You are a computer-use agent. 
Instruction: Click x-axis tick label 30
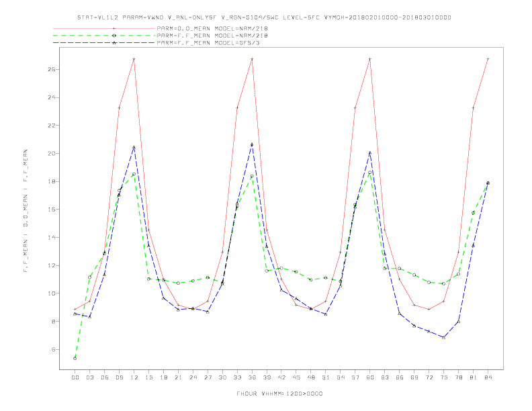(x=222, y=377)
